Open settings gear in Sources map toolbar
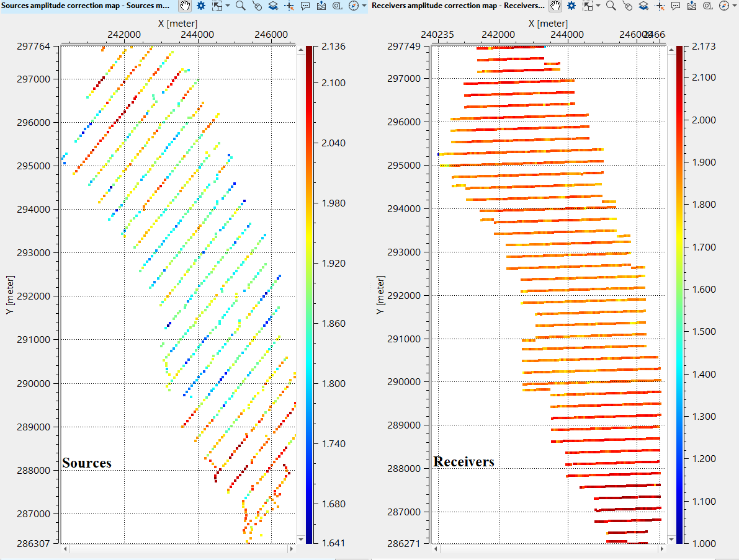Image resolution: width=739 pixels, height=560 pixels. point(201,6)
